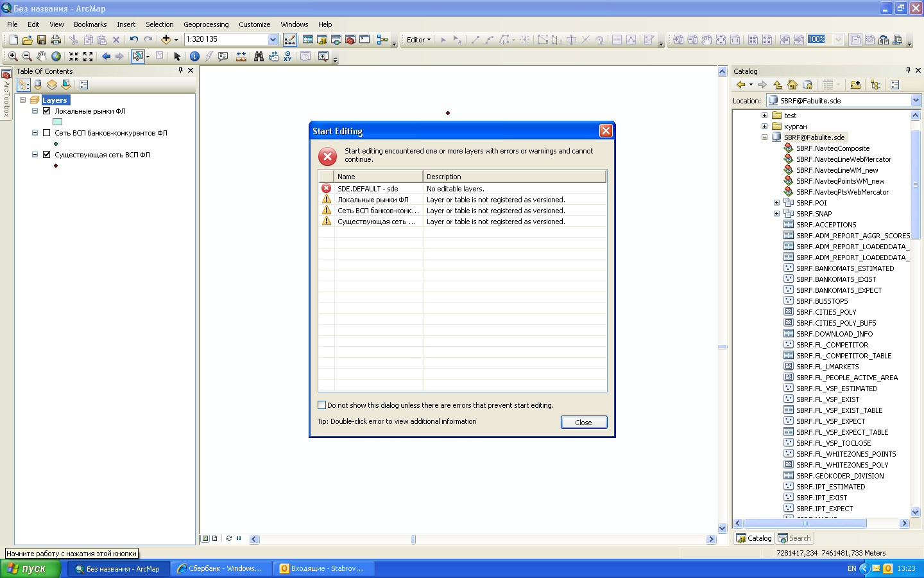Image resolution: width=924 pixels, height=578 pixels.
Task: Open the Bookmarks menu
Action: click(x=90, y=24)
